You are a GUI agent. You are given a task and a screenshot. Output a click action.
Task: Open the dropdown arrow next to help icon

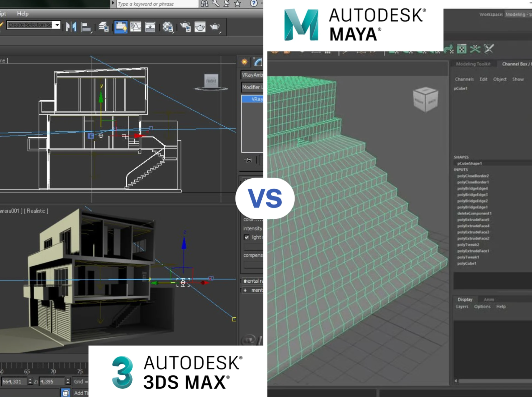tap(261, 3)
